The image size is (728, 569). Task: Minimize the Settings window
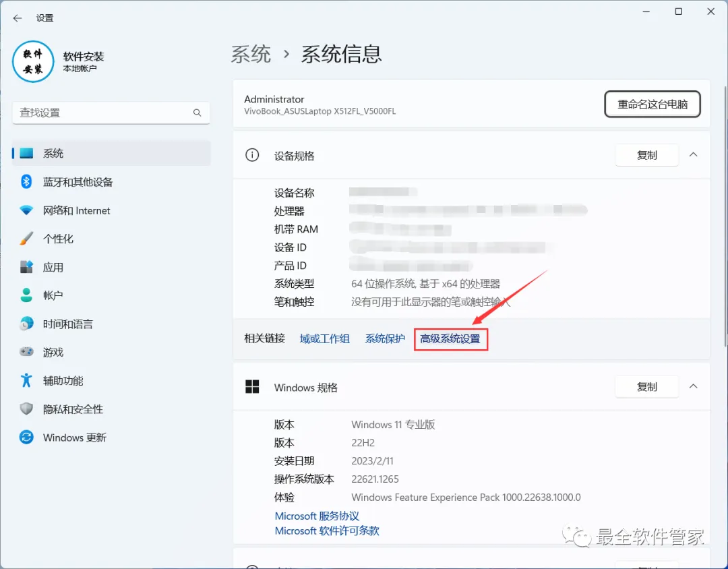(x=646, y=11)
